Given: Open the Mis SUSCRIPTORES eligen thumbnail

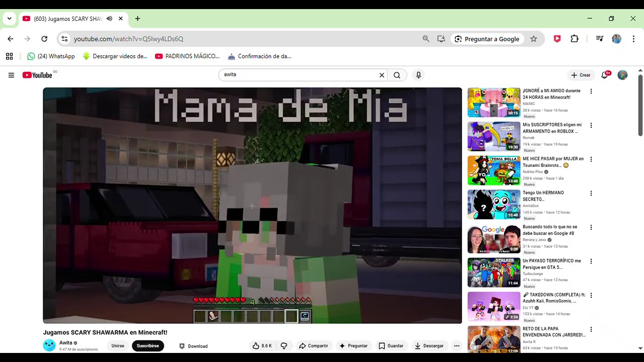Looking at the screenshot, I should coord(494,136).
